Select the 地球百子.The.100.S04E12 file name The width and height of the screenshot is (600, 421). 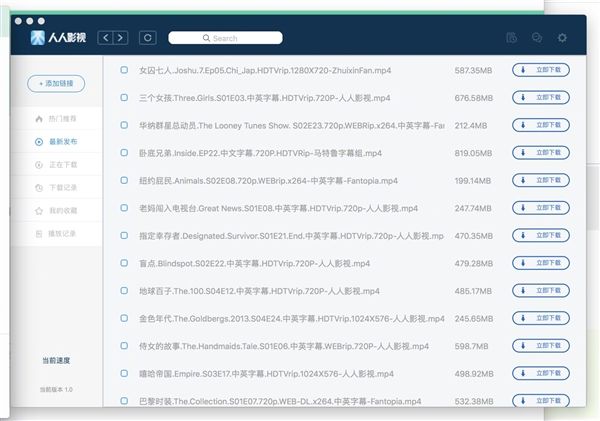259,291
